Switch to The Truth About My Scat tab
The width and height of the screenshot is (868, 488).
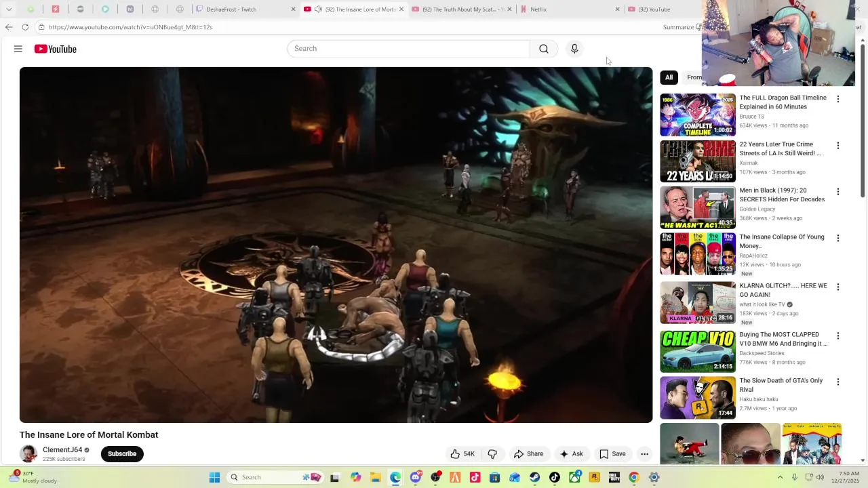(460, 9)
